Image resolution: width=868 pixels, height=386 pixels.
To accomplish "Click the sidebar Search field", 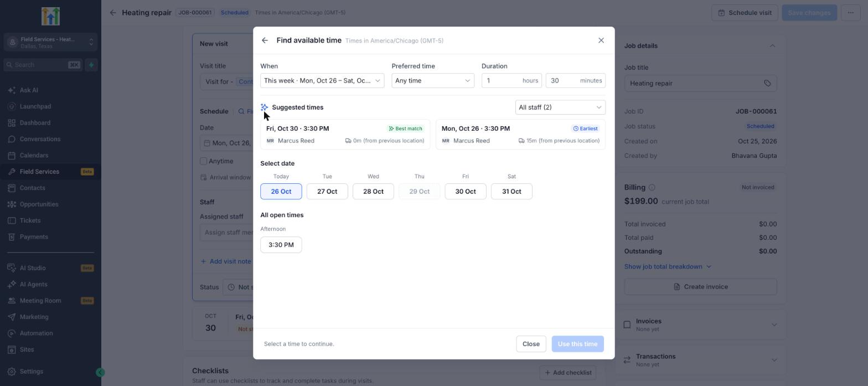I will [43, 65].
